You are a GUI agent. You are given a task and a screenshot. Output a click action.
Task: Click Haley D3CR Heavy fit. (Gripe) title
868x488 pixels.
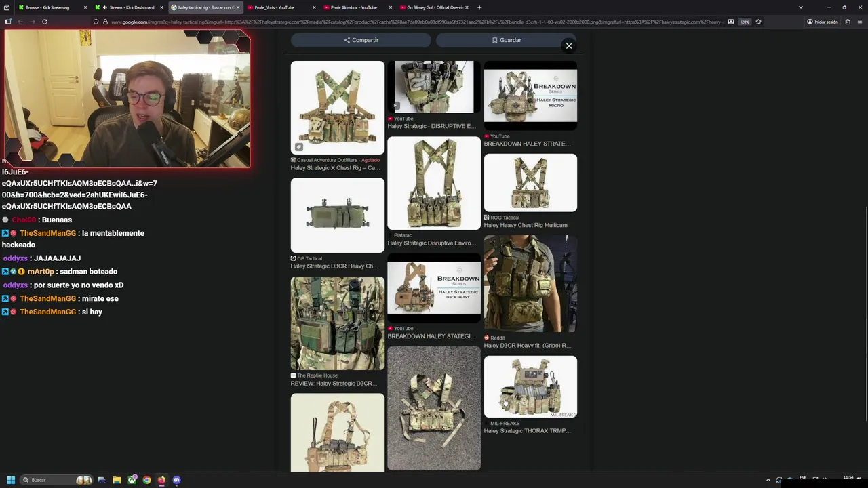[x=528, y=345]
